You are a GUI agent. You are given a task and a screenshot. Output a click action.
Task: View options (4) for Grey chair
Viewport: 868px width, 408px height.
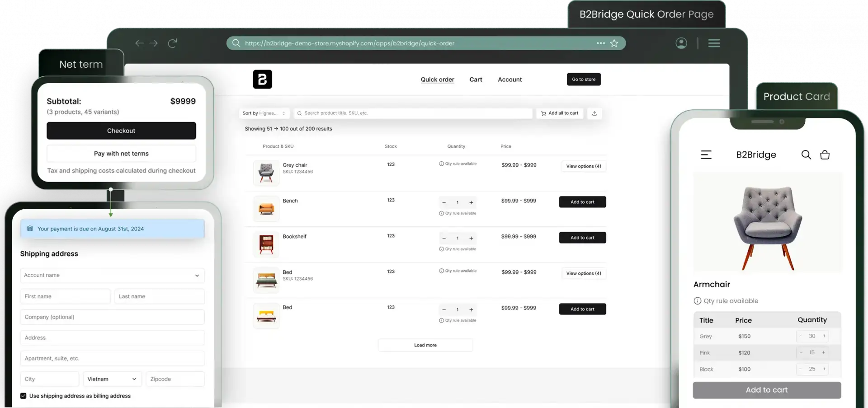(x=584, y=166)
